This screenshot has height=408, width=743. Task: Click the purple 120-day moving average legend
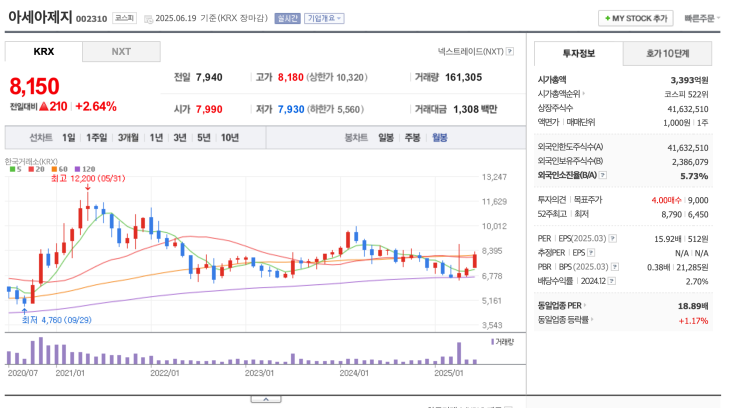[85, 169]
